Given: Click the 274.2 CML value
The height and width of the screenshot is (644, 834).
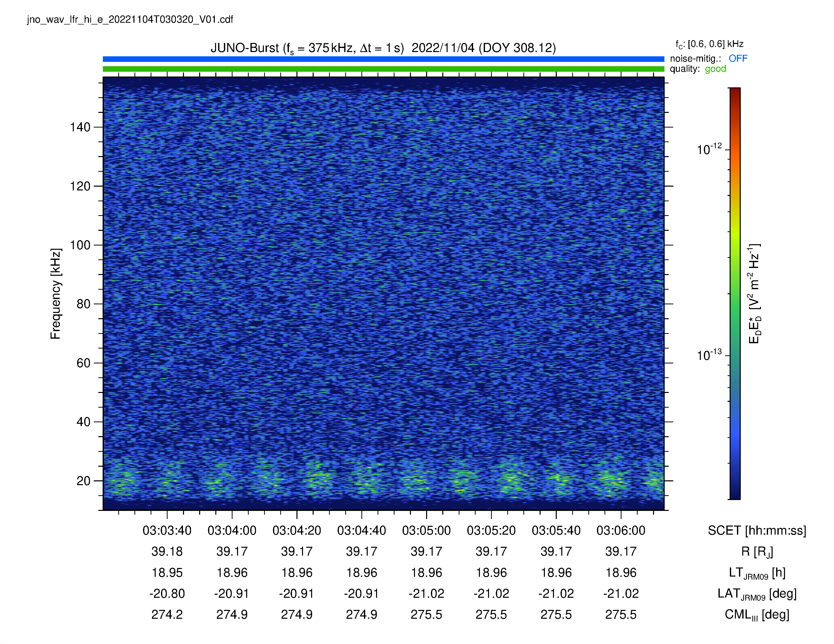Looking at the screenshot, I should pyautogui.click(x=167, y=615).
